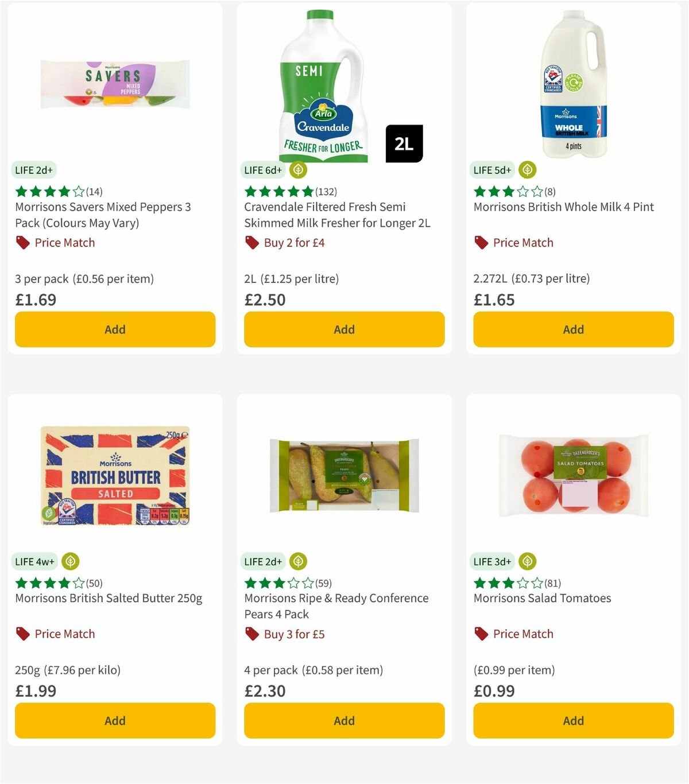Image resolution: width=689 pixels, height=784 pixels.
Task: Click the LIFE 6d+ badge on Cravendale milk
Action: tap(262, 170)
